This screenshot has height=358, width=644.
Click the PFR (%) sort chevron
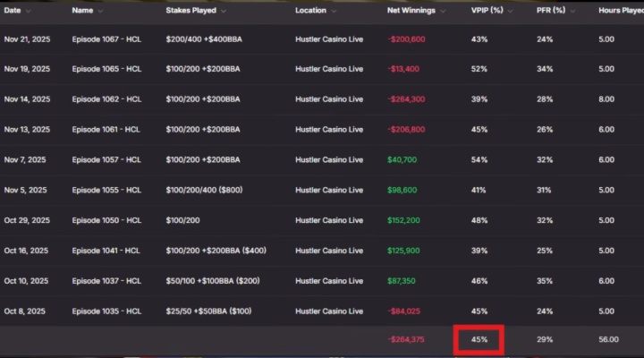(x=573, y=11)
